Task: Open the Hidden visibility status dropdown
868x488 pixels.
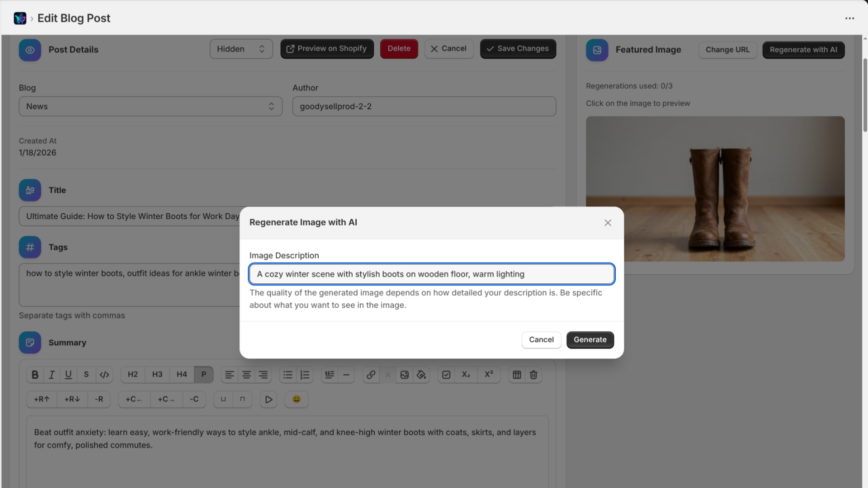Action: [x=241, y=49]
